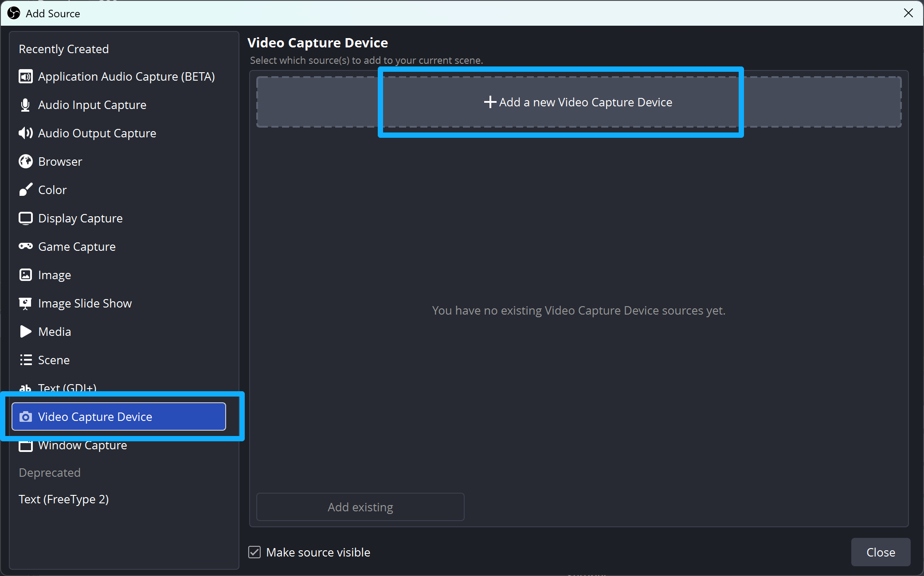924x576 pixels.
Task: Open the Recently Created list
Action: (x=64, y=49)
